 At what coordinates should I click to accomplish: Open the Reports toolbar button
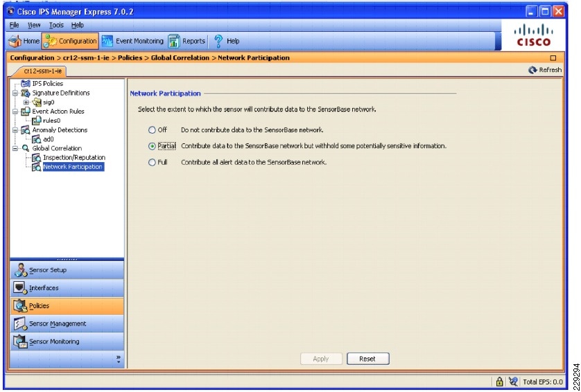pyautogui.click(x=187, y=41)
